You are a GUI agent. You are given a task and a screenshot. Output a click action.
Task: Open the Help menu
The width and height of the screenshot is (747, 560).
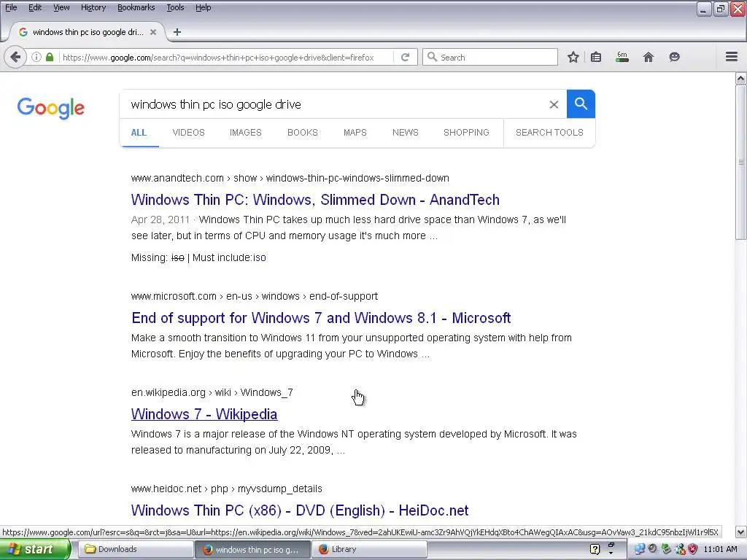(203, 7)
